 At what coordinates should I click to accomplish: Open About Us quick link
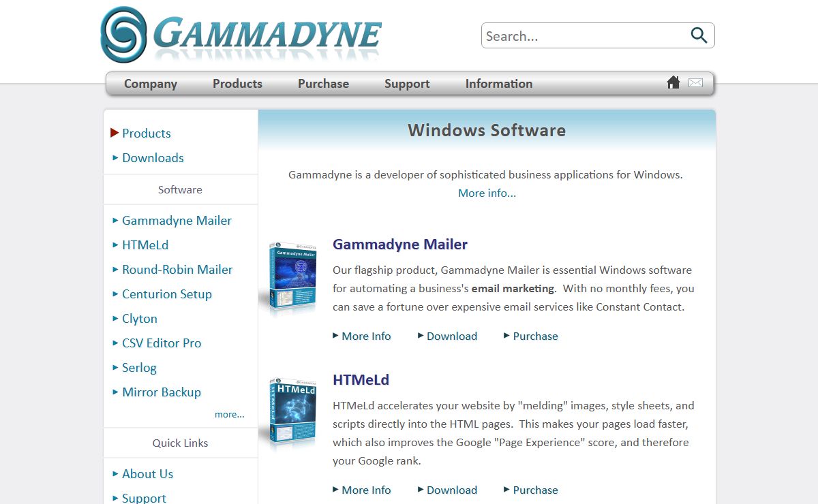pyautogui.click(x=147, y=474)
